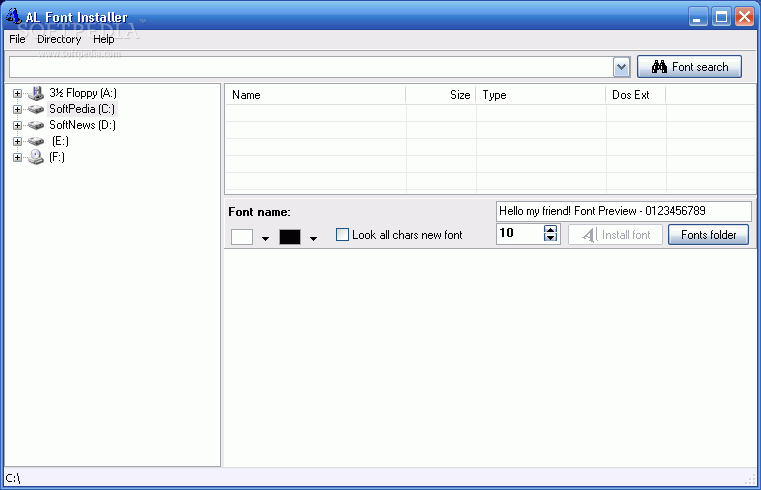The height and width of the screenshot is (490, 761).
Task: Click the white background color swatch
Action: point(242,237)
